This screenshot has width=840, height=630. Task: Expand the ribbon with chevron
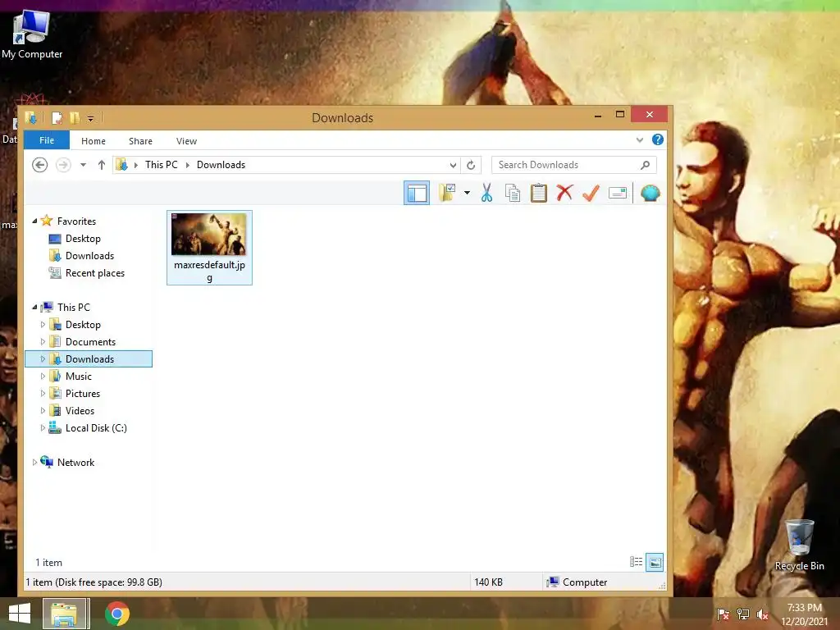[640, 139]
